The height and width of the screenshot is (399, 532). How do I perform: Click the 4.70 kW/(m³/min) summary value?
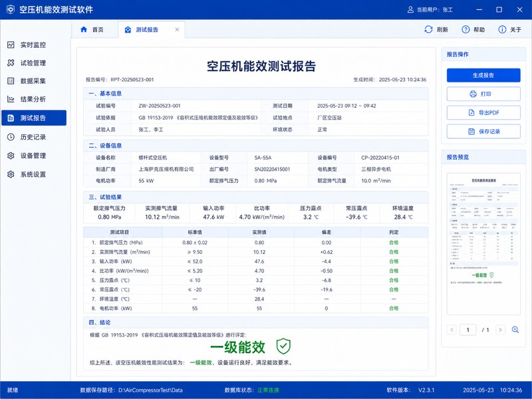tap(261, 217)
